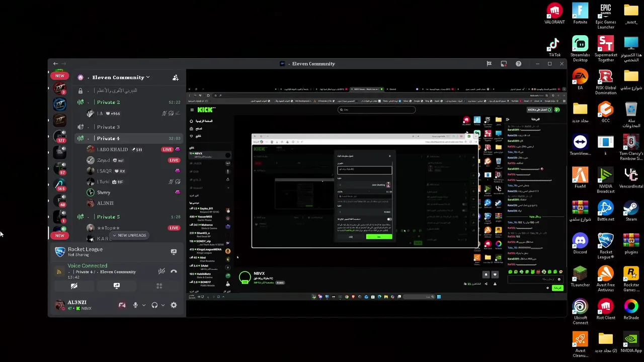644x362 pixels.
Task: Open the NVIDIA Broadcast shortcut
Action: click(606, 181)
